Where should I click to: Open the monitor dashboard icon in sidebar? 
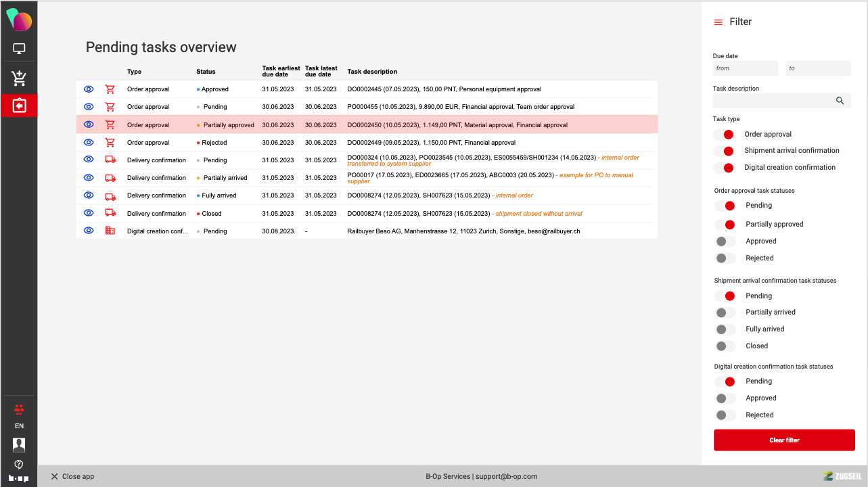click(x=19, y=49)
